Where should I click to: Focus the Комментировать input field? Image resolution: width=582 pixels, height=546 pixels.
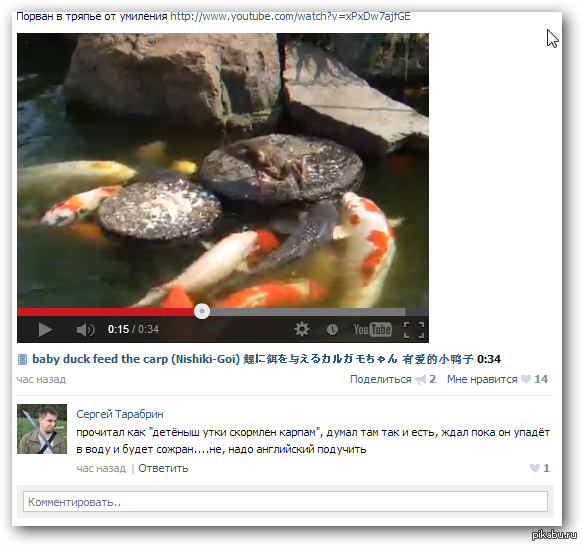(x=285, y=502)
